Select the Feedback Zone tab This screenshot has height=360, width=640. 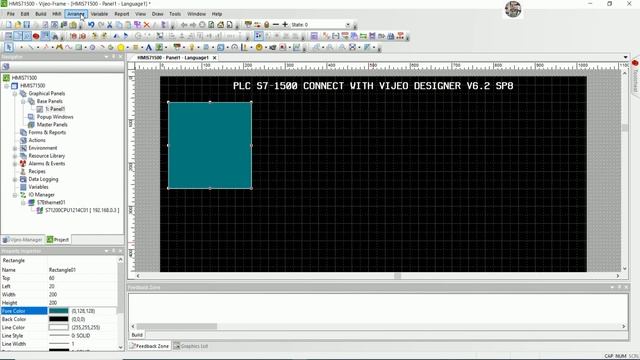point(149,346)
